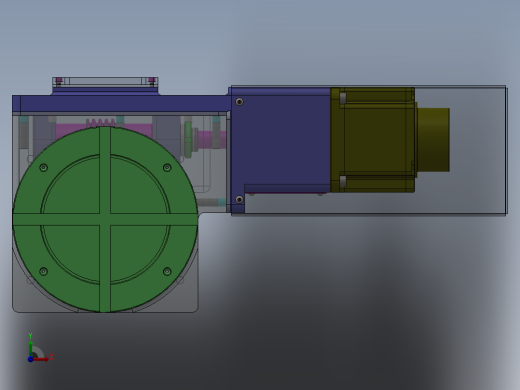Screen dimensions: 520x390
Task: Select the lower-right bolt hole on green plate
Action: coord(167,271)
